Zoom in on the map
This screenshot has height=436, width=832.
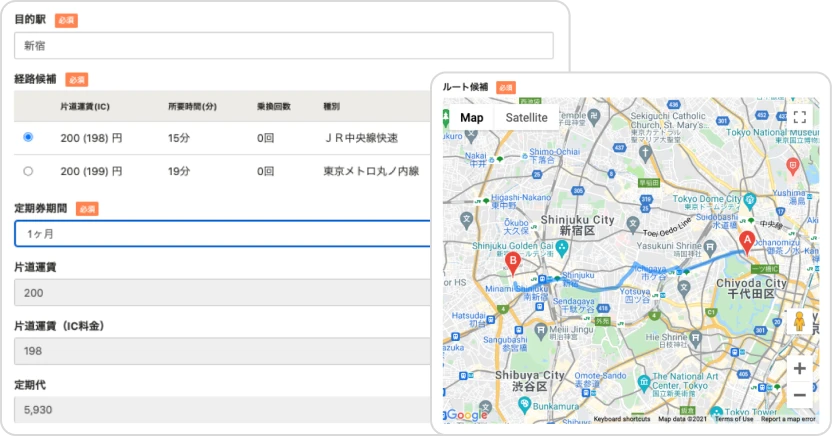tap(800, 368)
